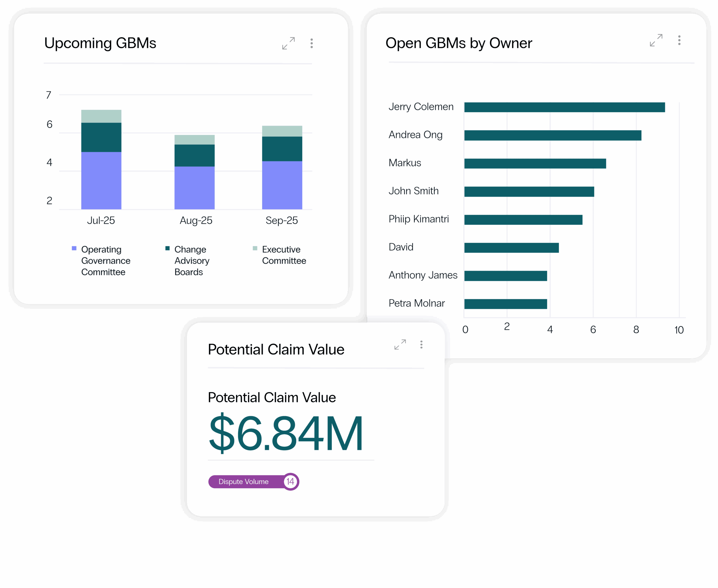Screen dimensions: 718x588
Task: Click the Aug-25 axis label
Action: coord(196,221)
